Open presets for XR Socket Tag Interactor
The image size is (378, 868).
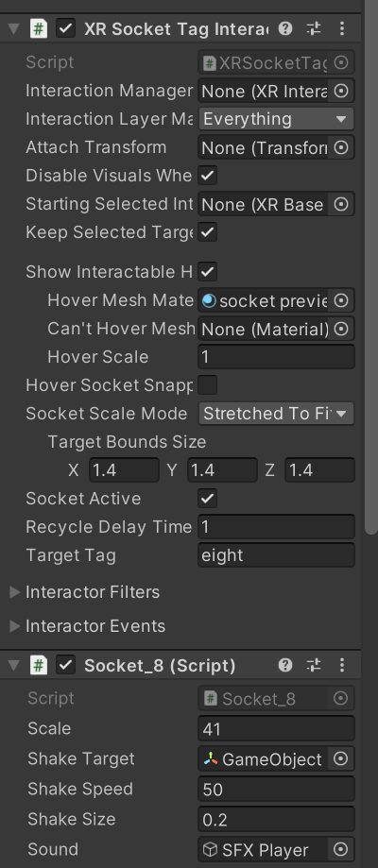[x=314, y=28]
